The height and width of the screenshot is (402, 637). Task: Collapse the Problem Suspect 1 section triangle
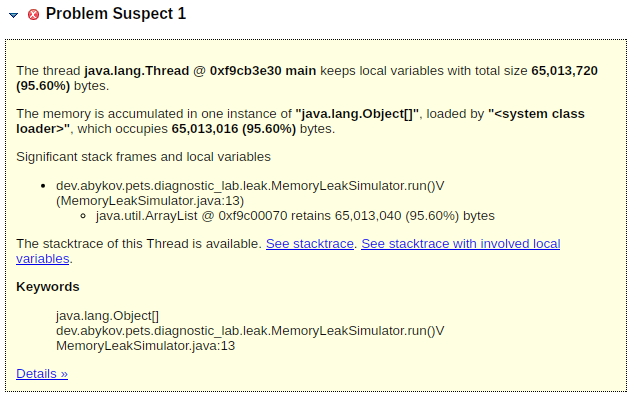pos(13,15)
